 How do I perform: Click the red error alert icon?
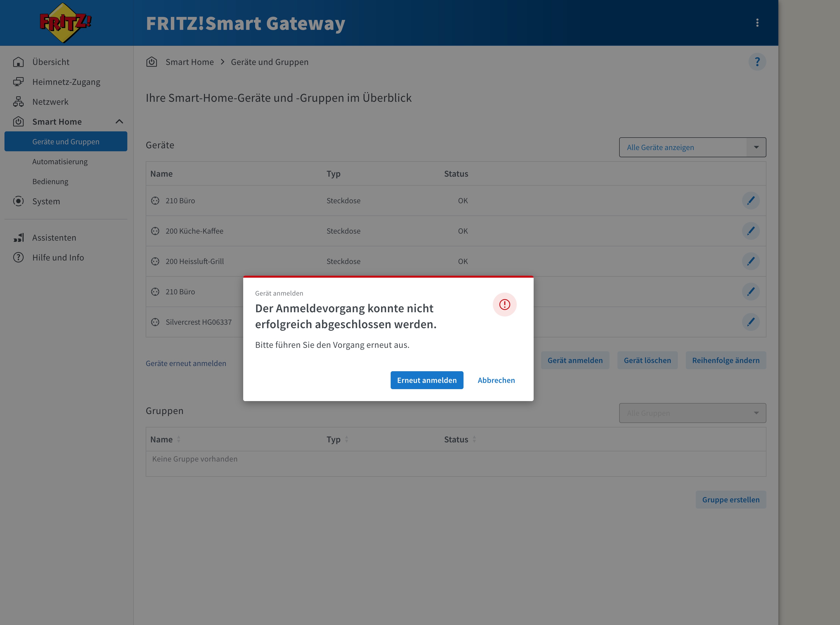(x=504, y=305)
